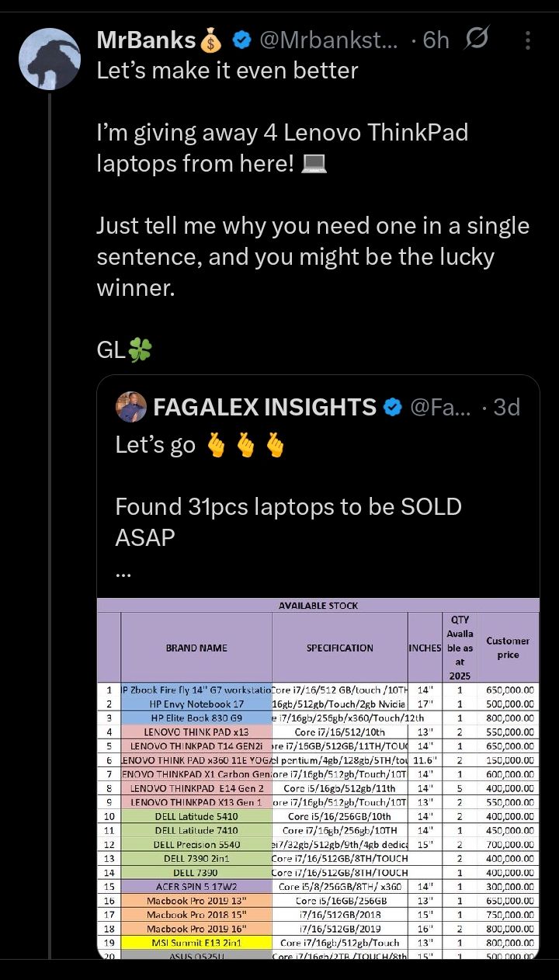
Task: Click the quoted tweet's 3d timestamp
Action: (x=506, y=407)
